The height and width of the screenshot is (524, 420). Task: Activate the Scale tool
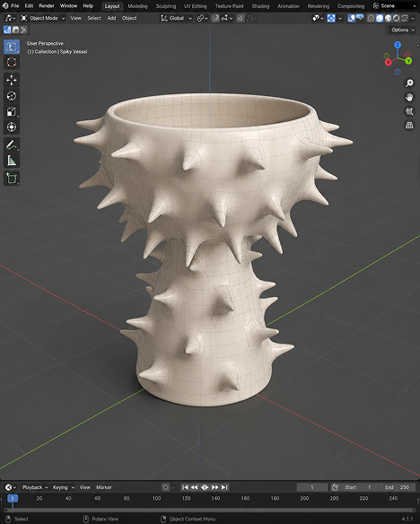point(12,111)
